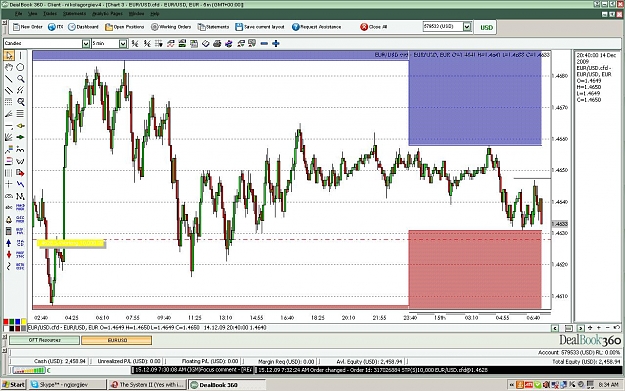This screenshot has width=625, height=391.
Task: Open the Analytic Pages menu
Action: point(107,14)
